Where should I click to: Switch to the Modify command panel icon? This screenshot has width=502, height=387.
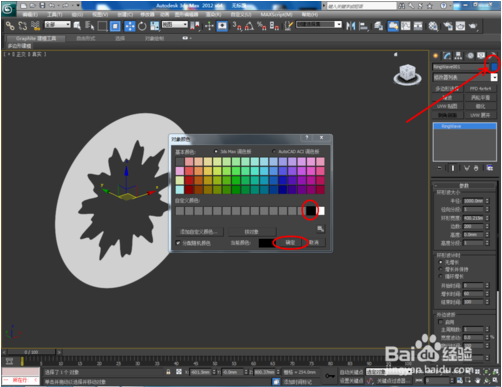pyautogui.click(x=447, y=56)
